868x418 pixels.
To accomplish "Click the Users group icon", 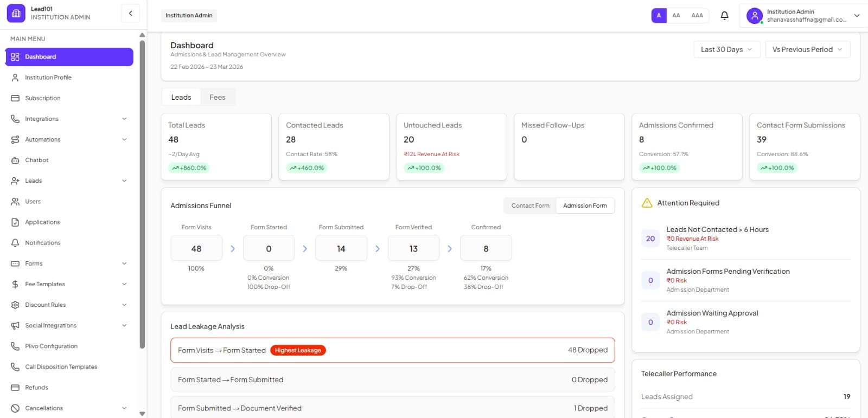I will [x=15, y=201].
